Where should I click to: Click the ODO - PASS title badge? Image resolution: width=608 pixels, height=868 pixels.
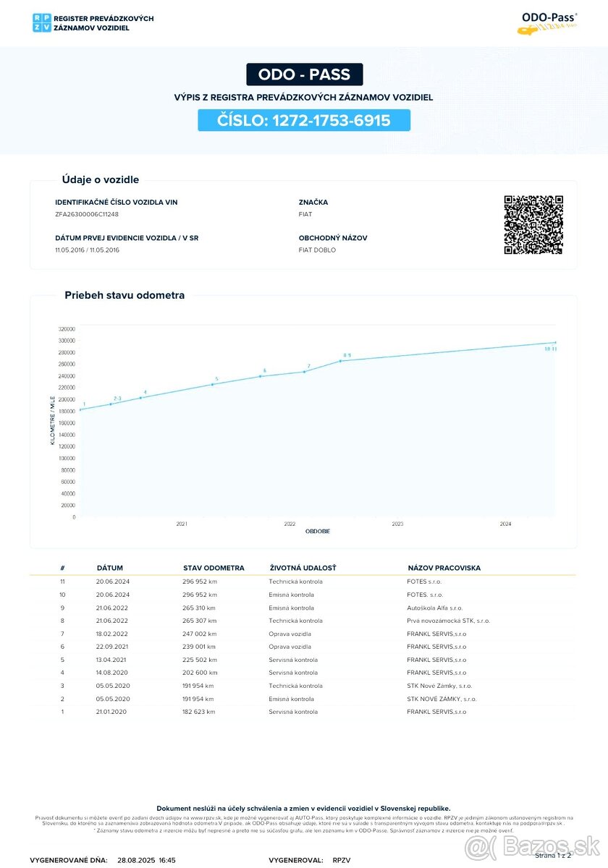(304, 75)
